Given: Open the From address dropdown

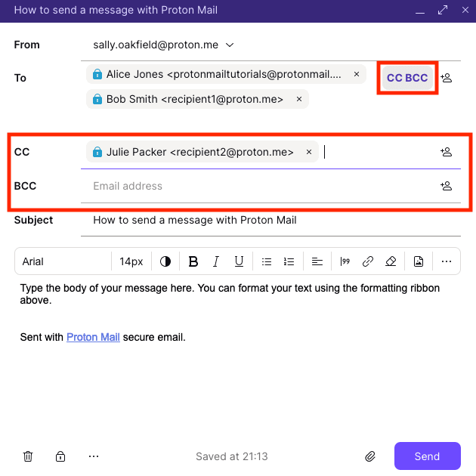Looking at the screenshot, I should coord(230,45).
